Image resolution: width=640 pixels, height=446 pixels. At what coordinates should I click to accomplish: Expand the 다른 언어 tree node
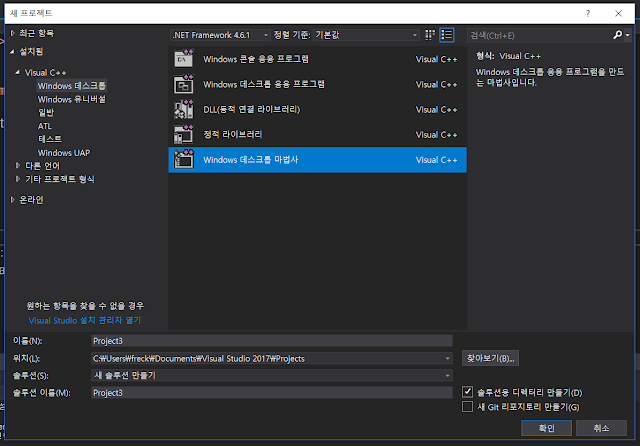click(18, 166)
